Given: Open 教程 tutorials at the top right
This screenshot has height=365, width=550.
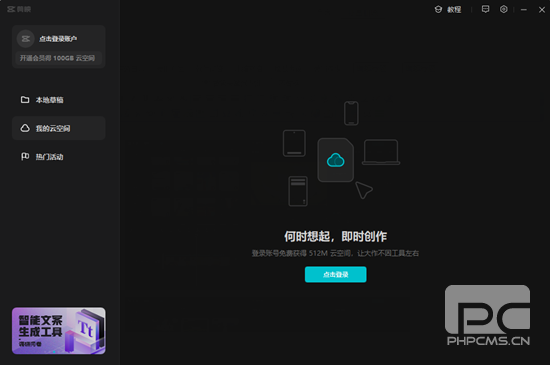Looking at the screenshot, I should [448, 9].
